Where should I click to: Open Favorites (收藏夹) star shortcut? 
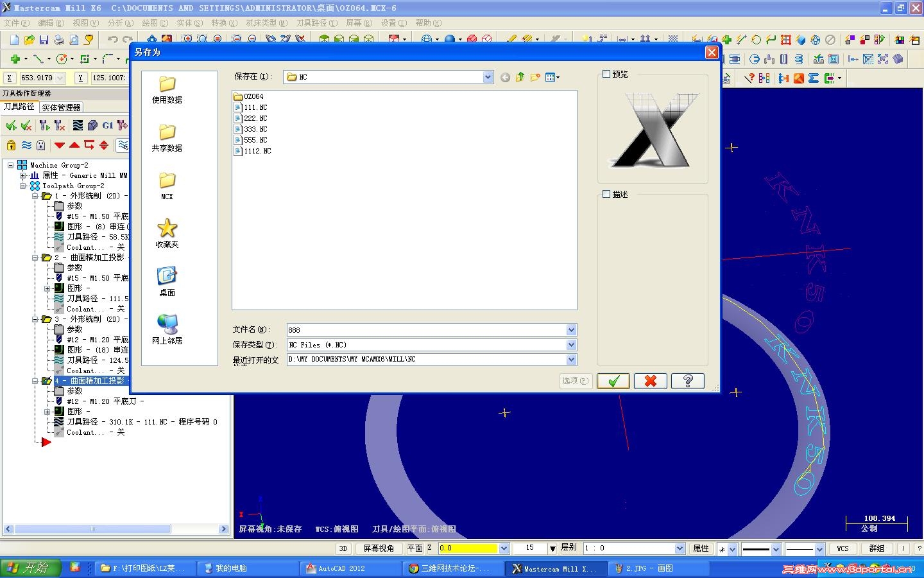point(167,233)
